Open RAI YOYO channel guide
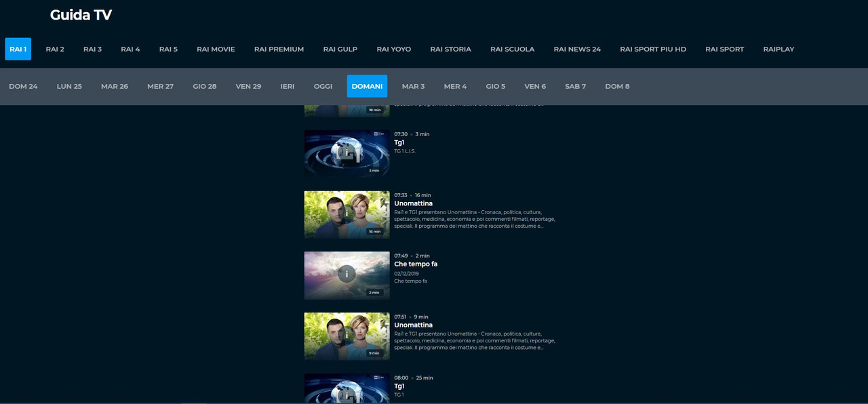Screen dimensions: 868x404 (394, 49)
